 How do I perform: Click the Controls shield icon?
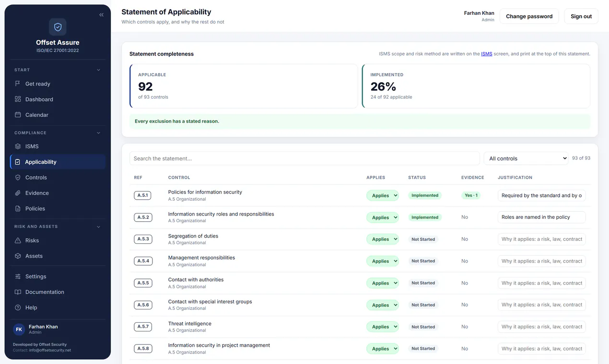(x=18, y=178)
